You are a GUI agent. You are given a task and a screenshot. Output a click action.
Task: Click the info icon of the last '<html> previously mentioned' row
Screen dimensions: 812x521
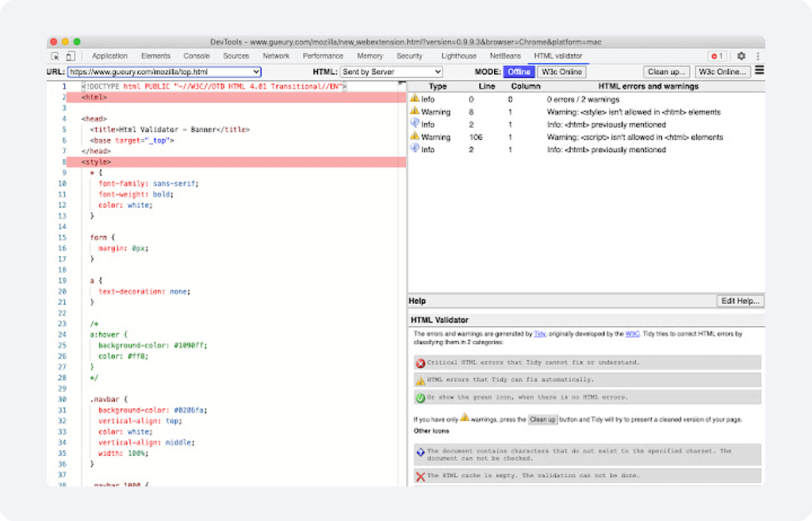point(414,148)
